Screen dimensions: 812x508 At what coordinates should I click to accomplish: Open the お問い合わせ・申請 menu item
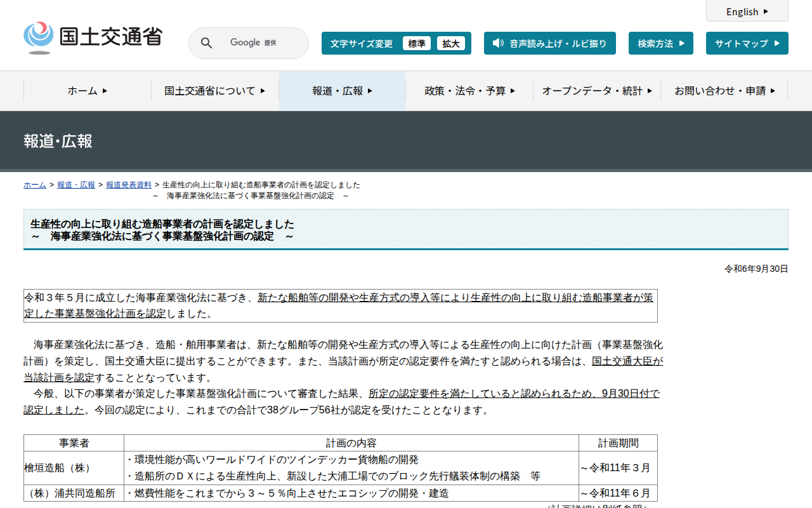coord(724,91)
